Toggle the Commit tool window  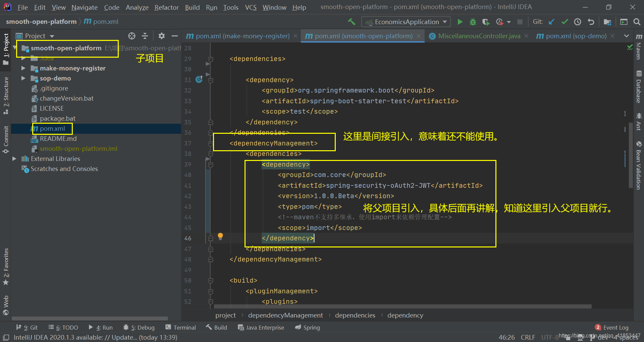tap(6, 139)
